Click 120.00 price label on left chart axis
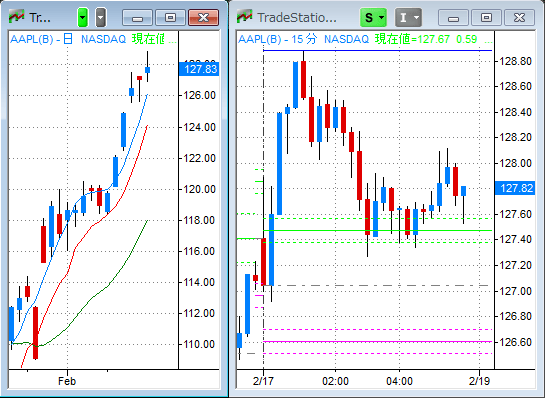This screenshot has width=545, height=398. [200, 189]
